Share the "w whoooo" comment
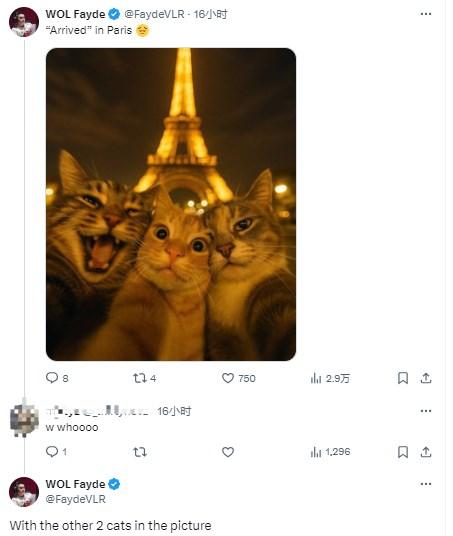The image size is (453, 536). click(x=426, y=452)
